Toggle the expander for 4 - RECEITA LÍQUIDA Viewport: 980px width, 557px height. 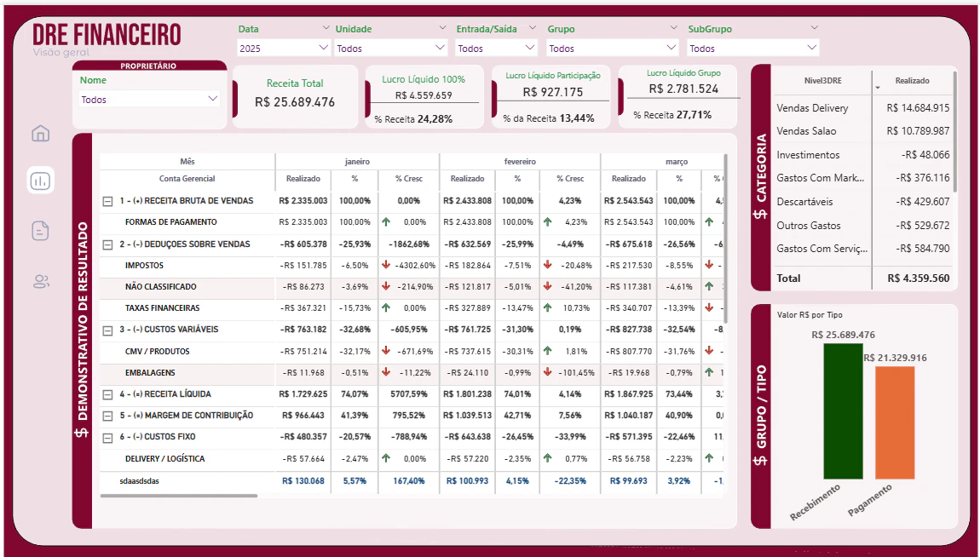pos(107,394)
